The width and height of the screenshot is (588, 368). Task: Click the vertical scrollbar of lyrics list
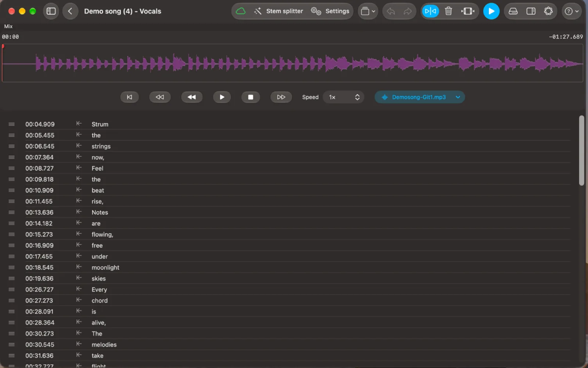pyautogui.click(x=581, y=151)
